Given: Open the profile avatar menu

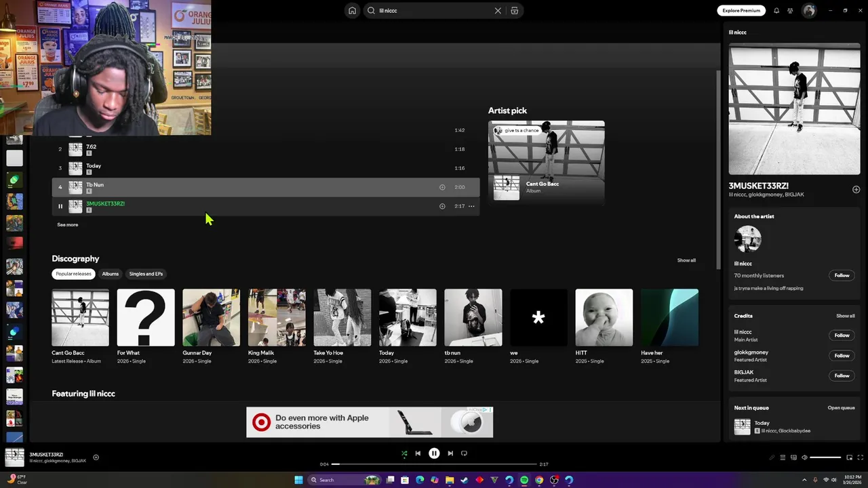Looking at the screenshot, I should pyautogui.click(x=808, y=10).
